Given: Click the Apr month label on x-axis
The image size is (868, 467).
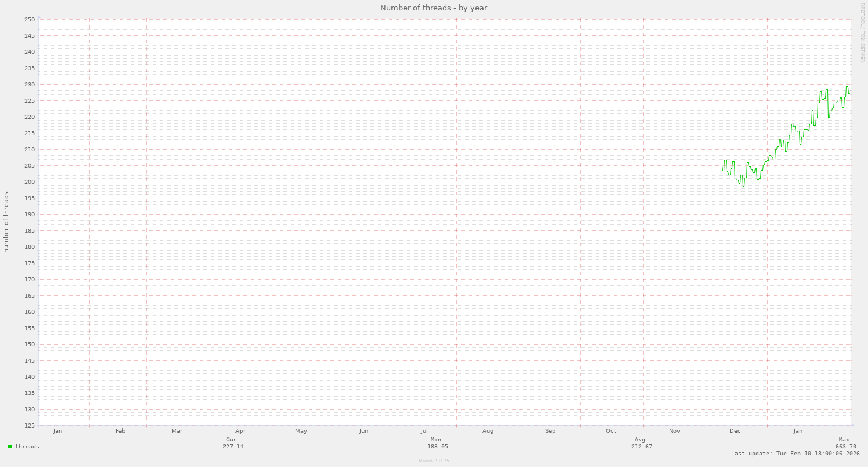Looking at the screenshot, I should [x=241, y=431].
